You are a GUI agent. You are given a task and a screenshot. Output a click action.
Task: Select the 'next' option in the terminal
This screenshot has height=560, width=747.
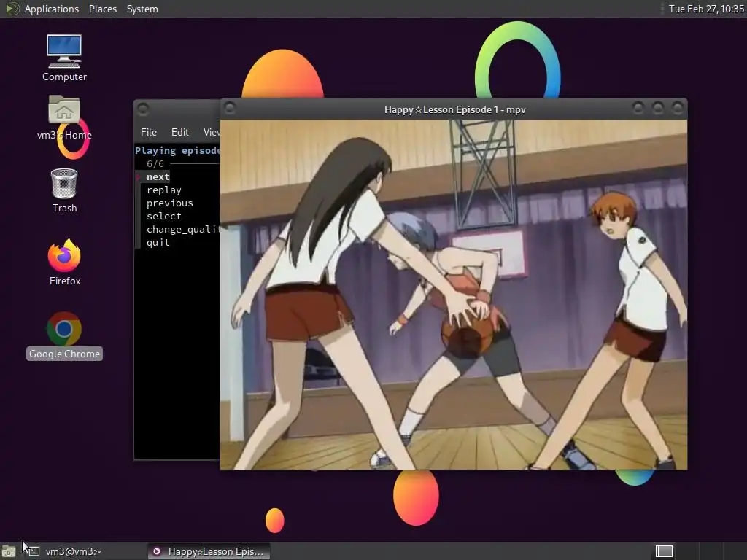[x=158, y=176]
